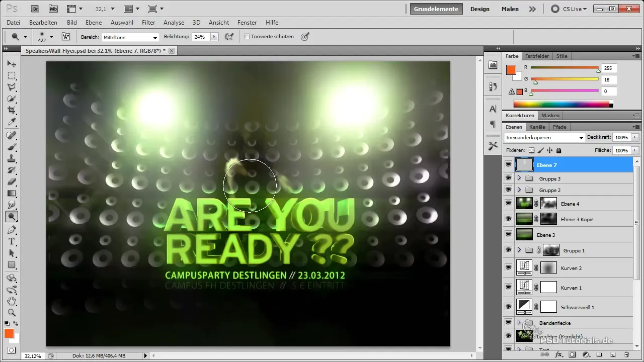Launch Mini Bridge from top bar
This screenshot has height=362, width=644.
[52, 9]
